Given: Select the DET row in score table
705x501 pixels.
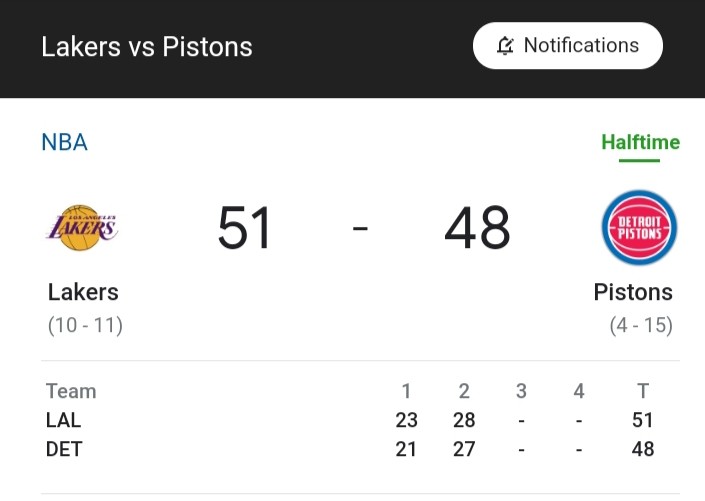Looking at the screenshot, I should tap(350, 449).
